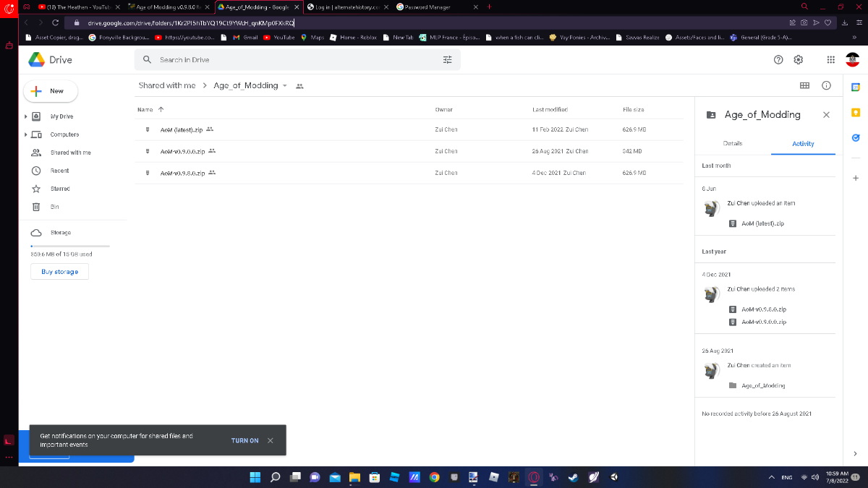Reload the current page
The height and width of the screenshot is (488, 868).
[x=56, y=22]
